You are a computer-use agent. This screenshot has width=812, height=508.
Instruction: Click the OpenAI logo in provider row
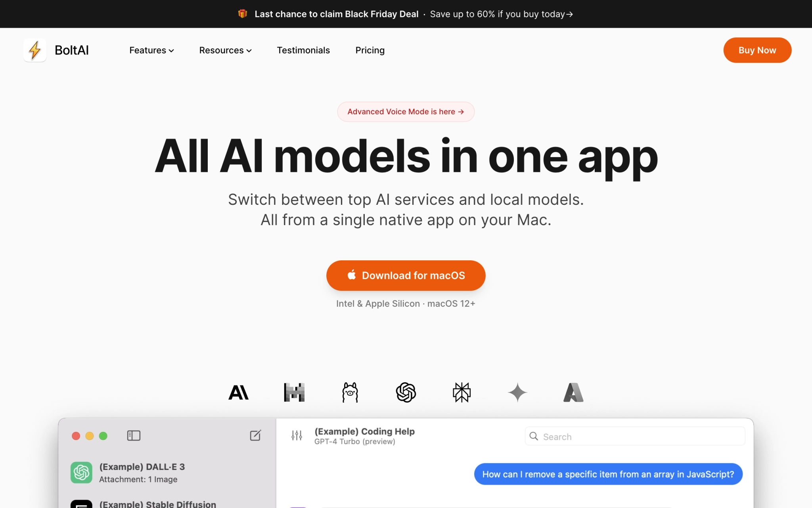(406, 393)
